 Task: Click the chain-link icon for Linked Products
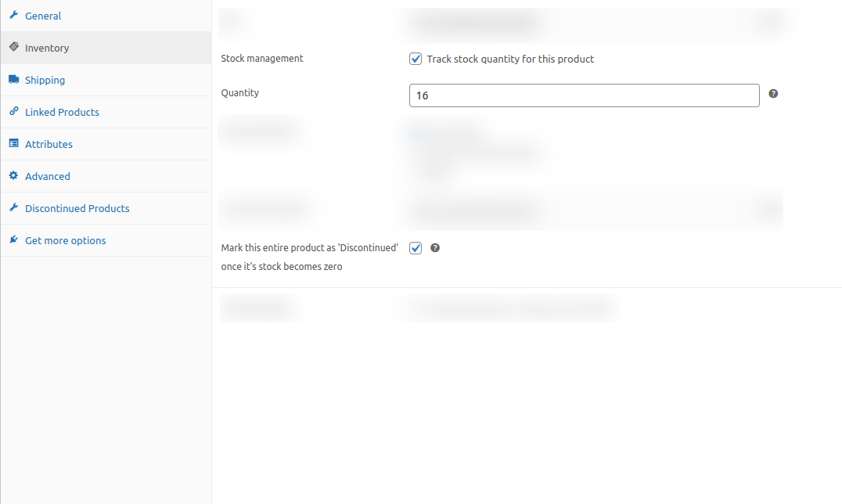pyautogui.click(x=13, y=112)
